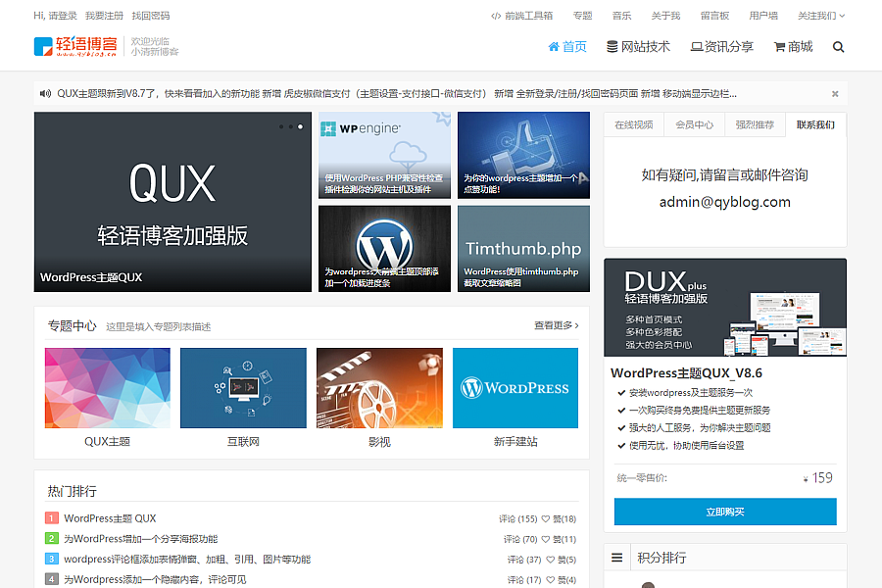
Task: Open the 加载进度条 WordPress logo thumbnail
Action: (385, 249)
